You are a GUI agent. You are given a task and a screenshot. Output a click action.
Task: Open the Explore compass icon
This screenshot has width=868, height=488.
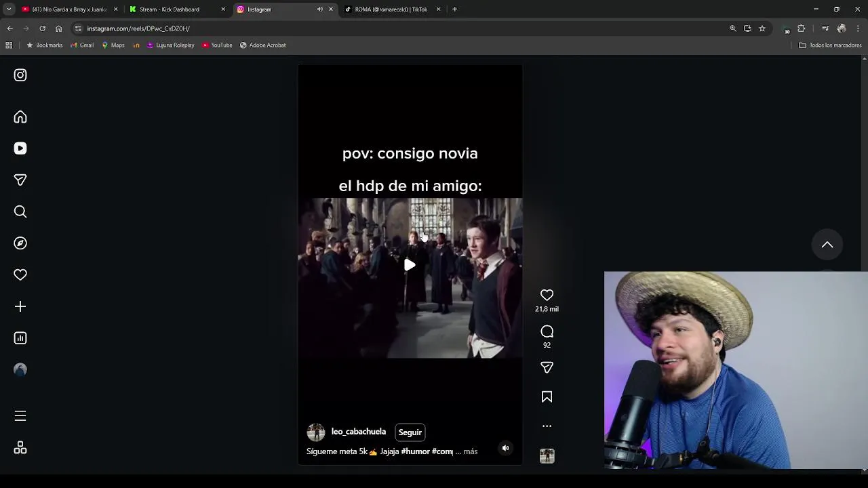pyautogui.click(x=20, y=243)
